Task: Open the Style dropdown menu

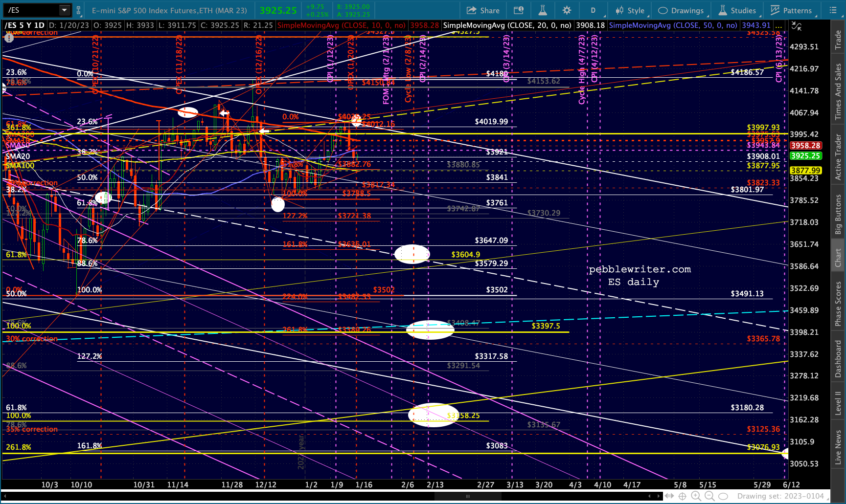Action: click(x=631, y=10)
